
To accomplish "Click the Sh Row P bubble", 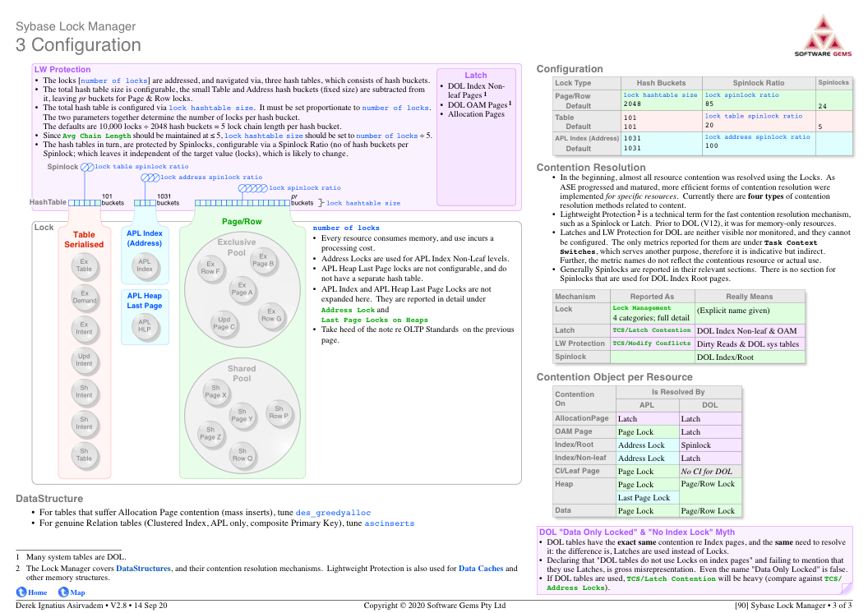I will click(x=279, y=413).
